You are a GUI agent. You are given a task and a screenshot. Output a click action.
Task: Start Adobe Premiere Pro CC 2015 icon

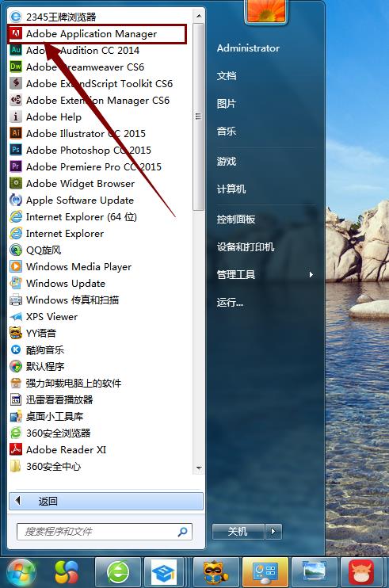[x=16, y=166]
